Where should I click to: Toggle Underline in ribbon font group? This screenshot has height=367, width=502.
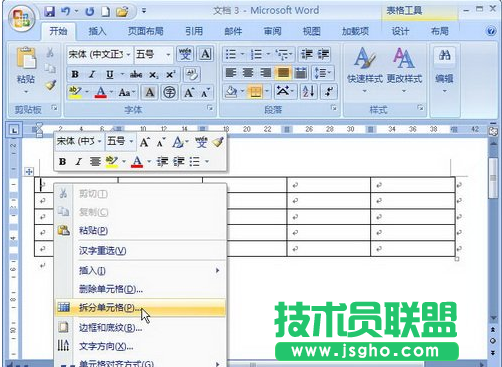point(110,74)
